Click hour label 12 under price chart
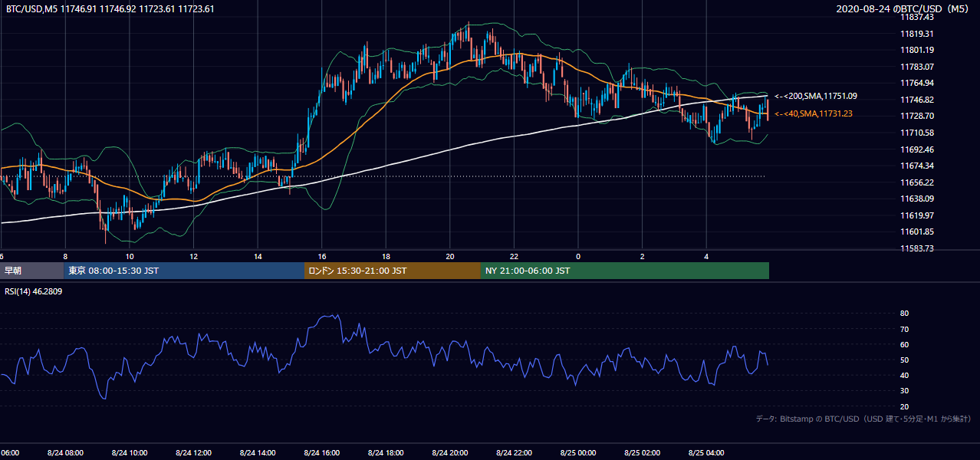 tap(194, 257)
